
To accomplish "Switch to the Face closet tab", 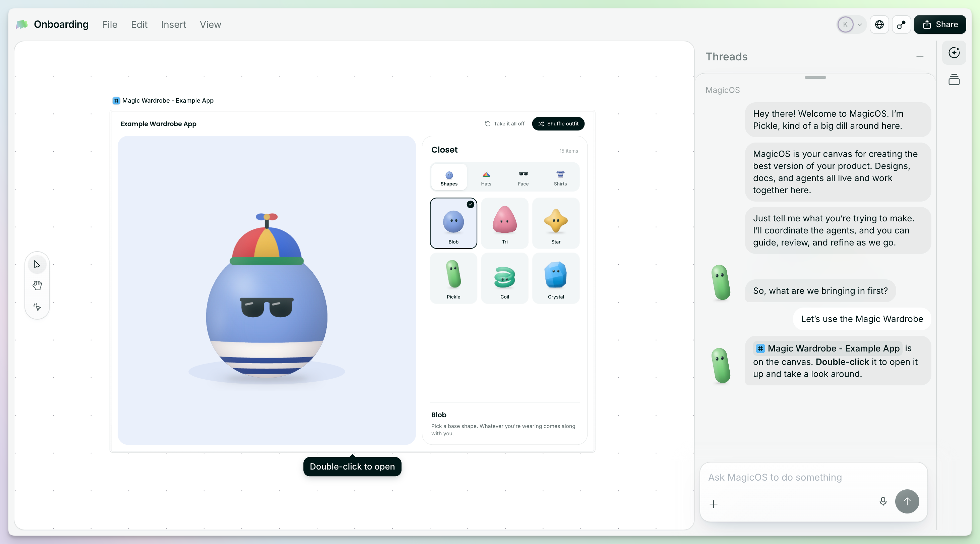I will click(523, 178).
